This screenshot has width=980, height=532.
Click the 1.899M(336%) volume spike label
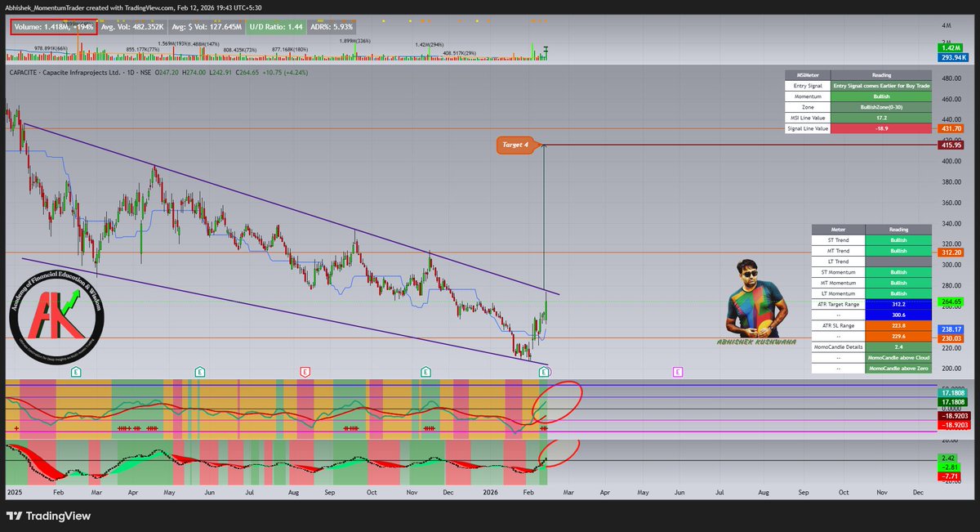355,40
